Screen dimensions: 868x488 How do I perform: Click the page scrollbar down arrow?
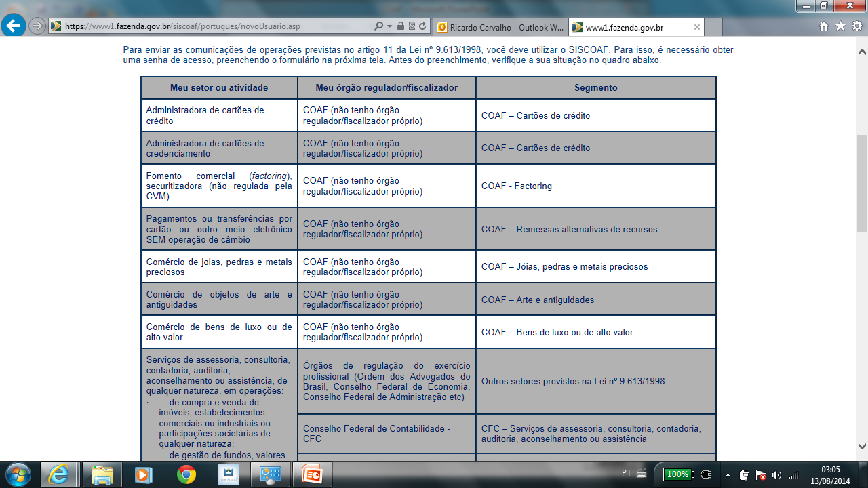(x=862, y=446)
